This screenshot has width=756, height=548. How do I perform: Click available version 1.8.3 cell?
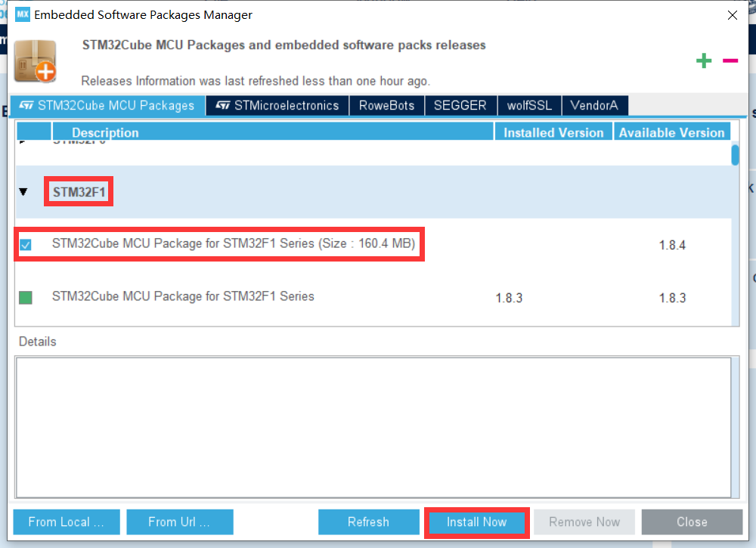coord(672,299)
